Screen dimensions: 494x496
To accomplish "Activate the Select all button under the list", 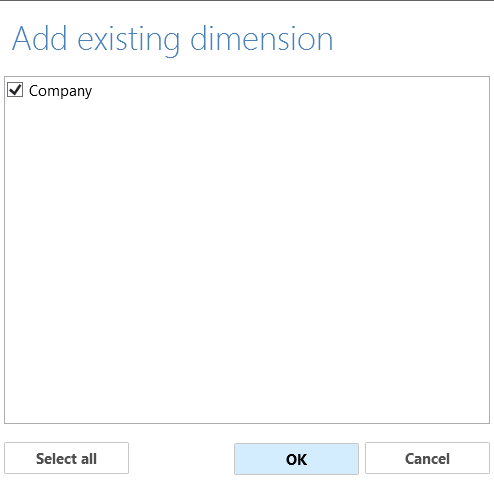I will tap(66, 458).
